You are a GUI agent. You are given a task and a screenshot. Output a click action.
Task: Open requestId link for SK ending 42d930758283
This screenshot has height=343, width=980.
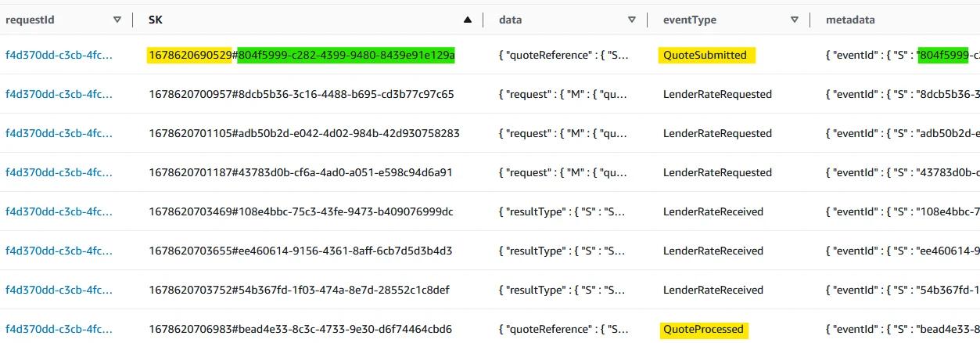[59, 133]
